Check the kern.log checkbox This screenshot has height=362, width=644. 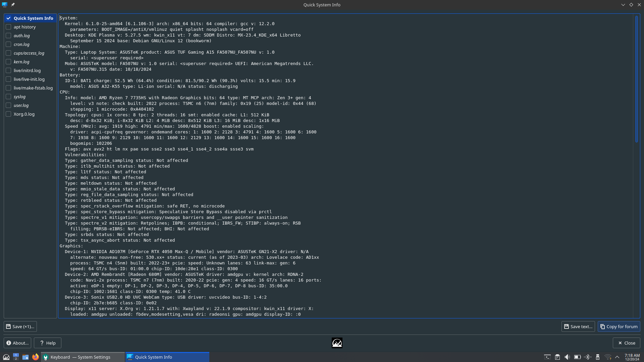tap(8, 62)
